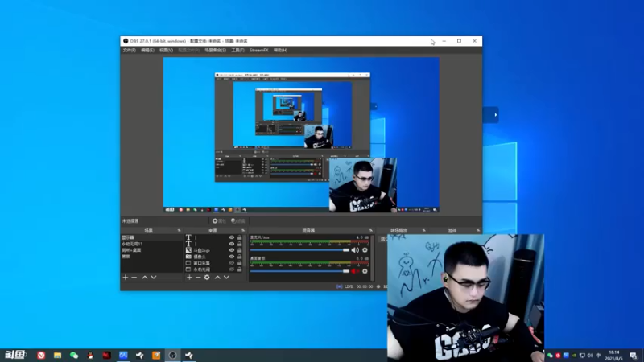Click the 属性 properties button
This screenshot has height=362, width=644.
point(219,220)
